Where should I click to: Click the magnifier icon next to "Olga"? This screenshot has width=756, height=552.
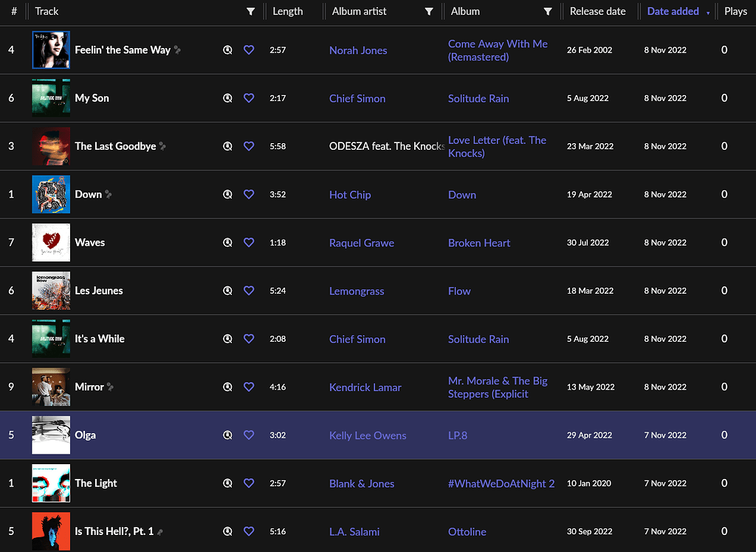227,435
